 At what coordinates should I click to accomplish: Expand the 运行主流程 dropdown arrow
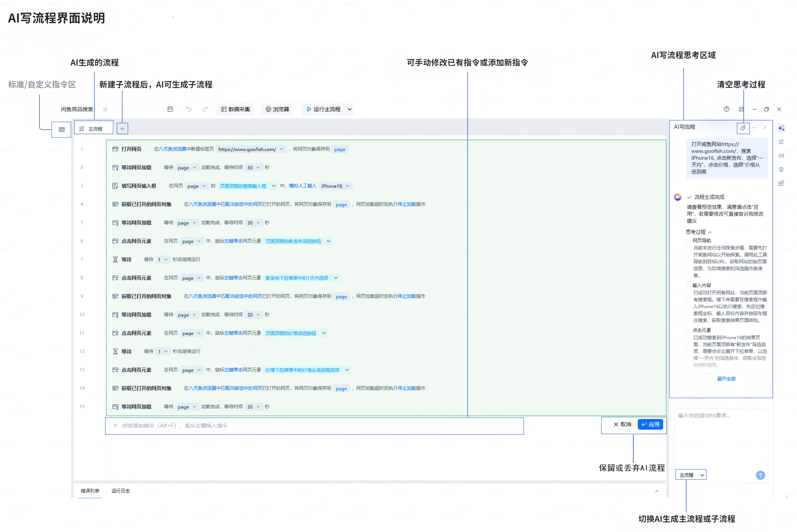coord(350,109)
